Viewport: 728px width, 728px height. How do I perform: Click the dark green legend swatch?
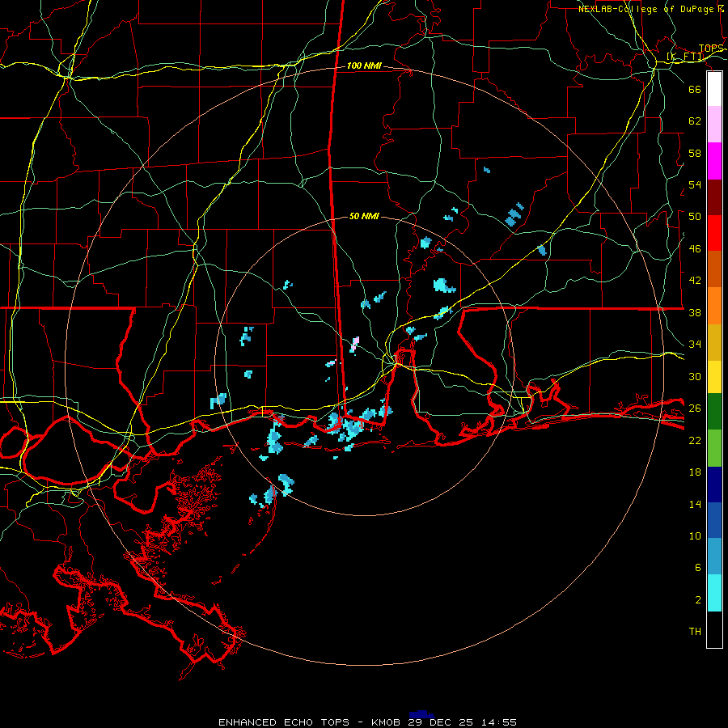coord(714,412)
